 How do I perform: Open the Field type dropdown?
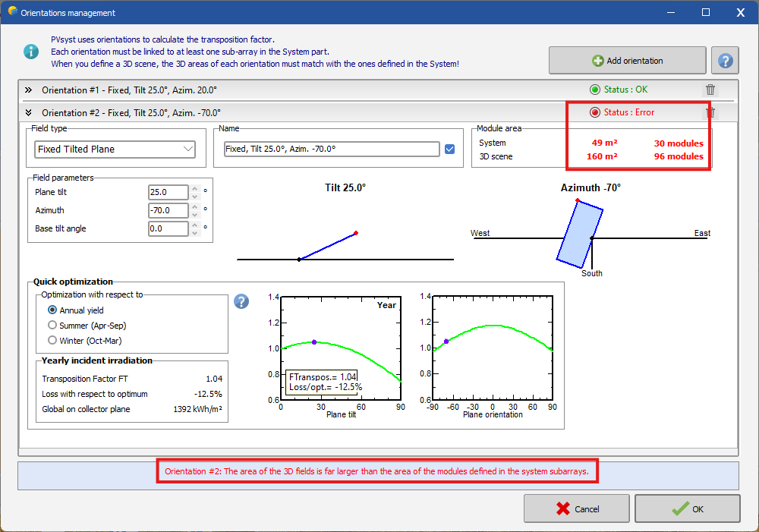tap(115, 149)
